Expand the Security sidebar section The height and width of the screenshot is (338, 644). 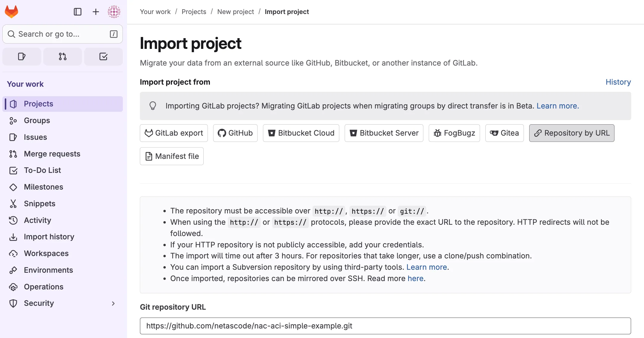[113, 303]
